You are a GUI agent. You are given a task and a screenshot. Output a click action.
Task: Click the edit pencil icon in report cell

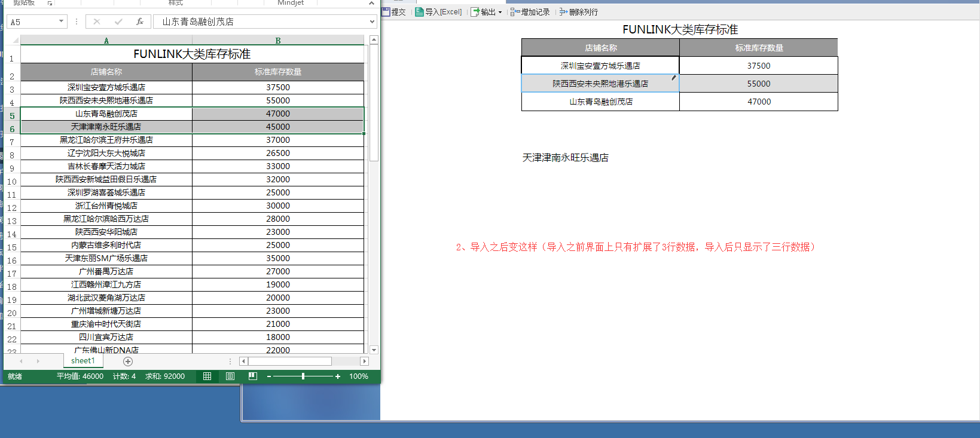674,78
